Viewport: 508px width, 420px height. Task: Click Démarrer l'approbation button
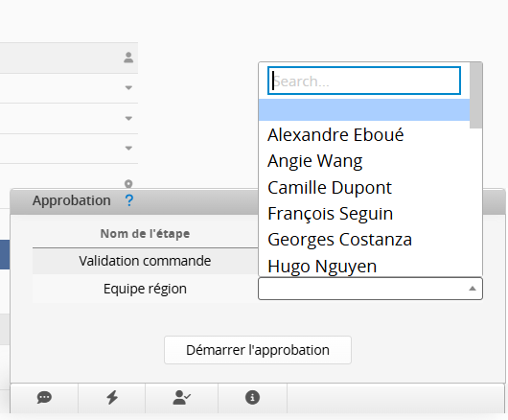pos(258,350)
